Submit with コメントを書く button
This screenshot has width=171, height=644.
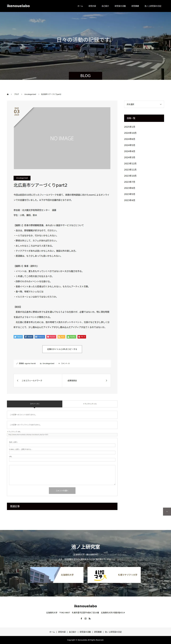point(62,490)
